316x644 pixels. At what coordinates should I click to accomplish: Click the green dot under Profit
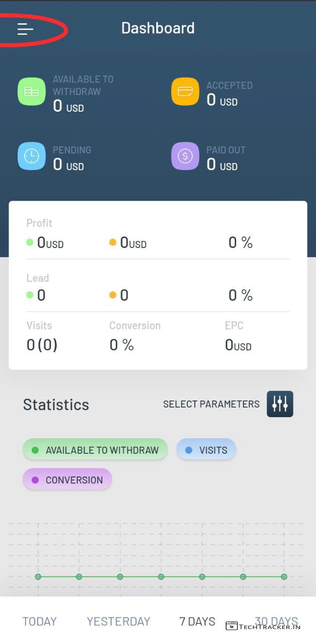coord(30,243)
